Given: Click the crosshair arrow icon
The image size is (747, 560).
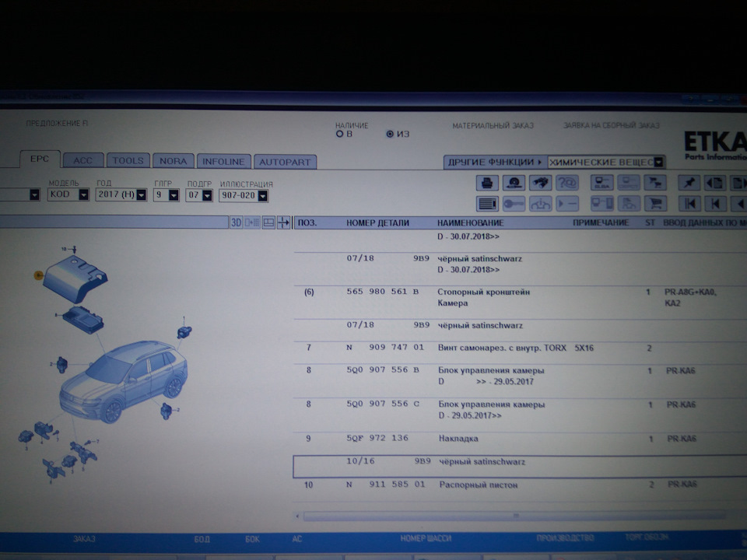Looking at the screenshot, I should [x=283, y=222].
